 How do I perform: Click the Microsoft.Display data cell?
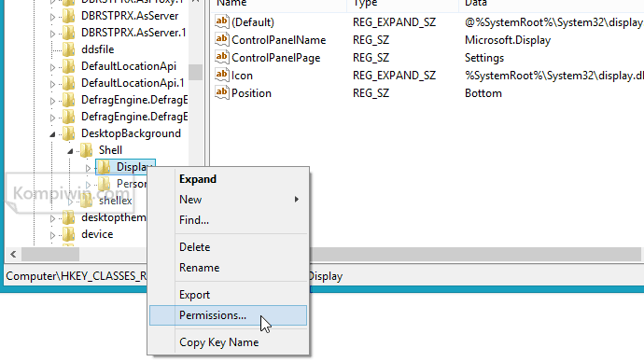coord(508,40)
